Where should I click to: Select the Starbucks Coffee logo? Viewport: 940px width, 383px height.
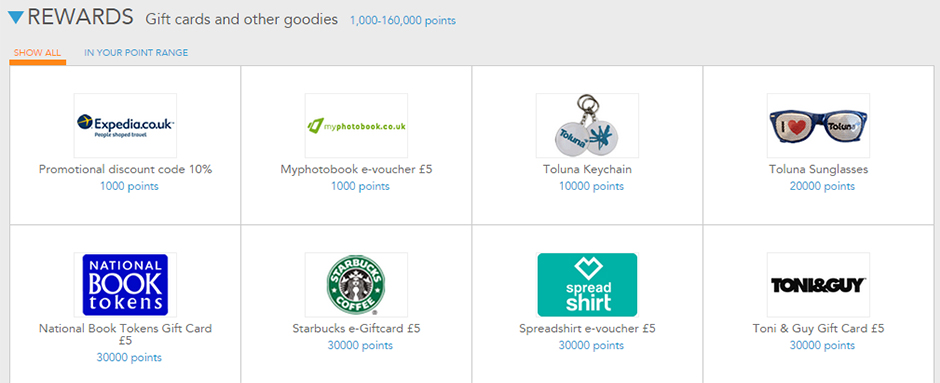coord(356,285)
